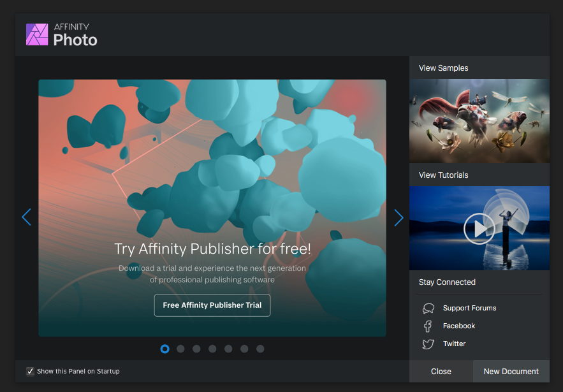The width and height of the screenshot is (563, 392).
Task: Select the fifth carousel page dot
Action: [x=228, y=349]
